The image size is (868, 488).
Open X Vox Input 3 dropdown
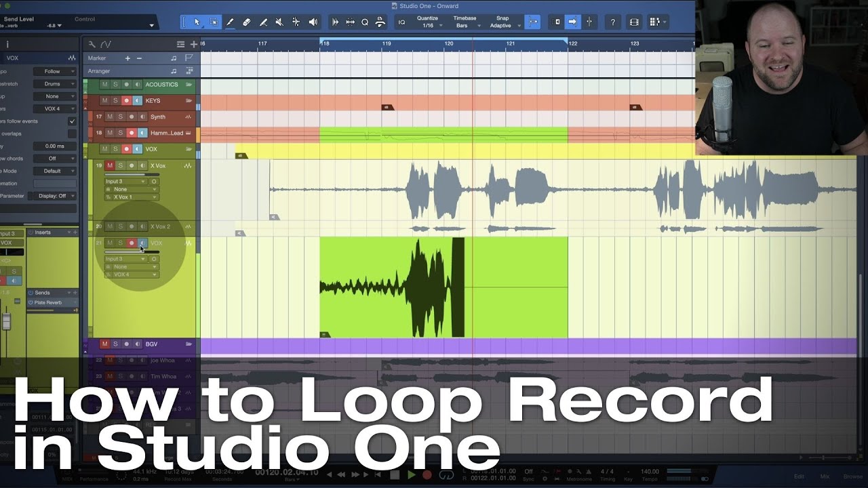point(125,182)
